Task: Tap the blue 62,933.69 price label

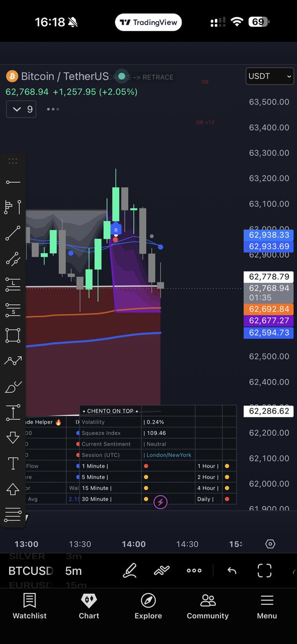Action: tap(269, 246)
